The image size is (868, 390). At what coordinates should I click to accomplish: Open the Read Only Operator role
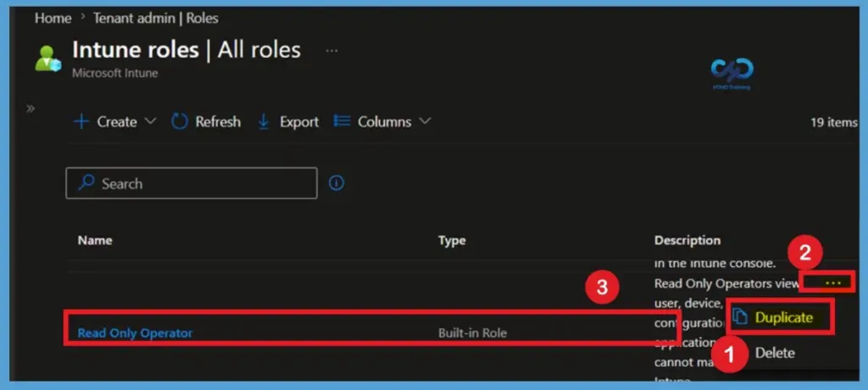tap(135, 333)
